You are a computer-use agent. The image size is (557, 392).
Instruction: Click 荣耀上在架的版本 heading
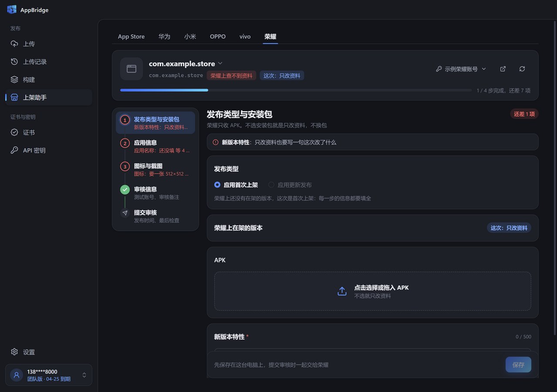tap(238, 228)
